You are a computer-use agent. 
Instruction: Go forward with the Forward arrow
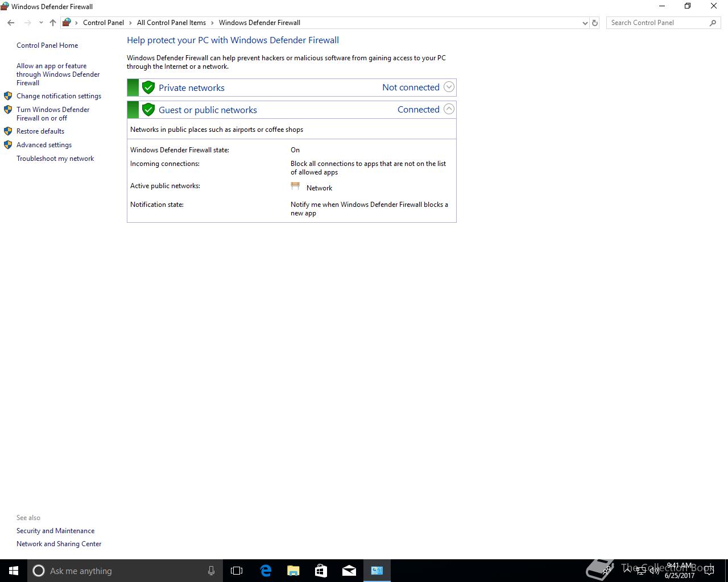27,23
